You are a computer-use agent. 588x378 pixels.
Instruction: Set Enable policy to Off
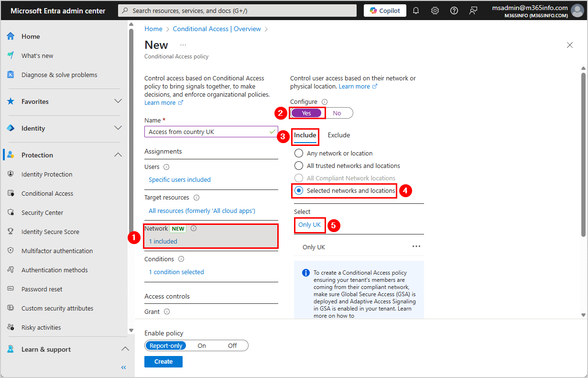pos(232,345)
